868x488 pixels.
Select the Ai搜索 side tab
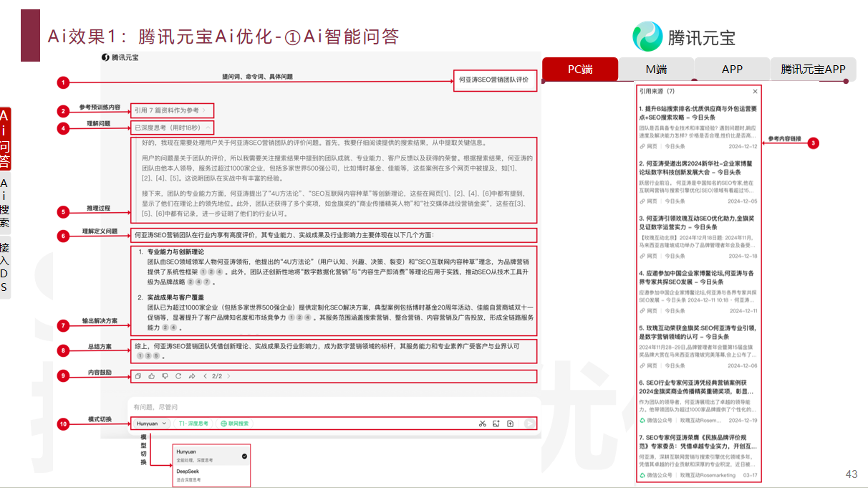(x=5, y=202)
